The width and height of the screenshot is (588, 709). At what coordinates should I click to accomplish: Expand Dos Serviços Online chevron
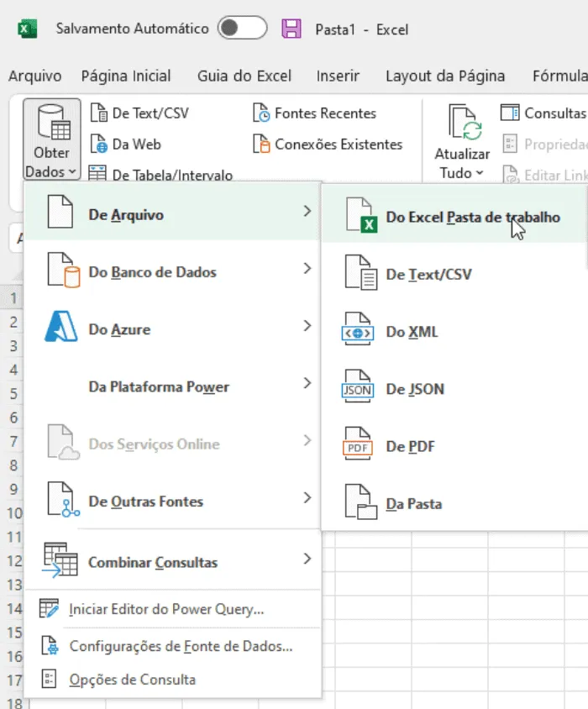(307, 440)
